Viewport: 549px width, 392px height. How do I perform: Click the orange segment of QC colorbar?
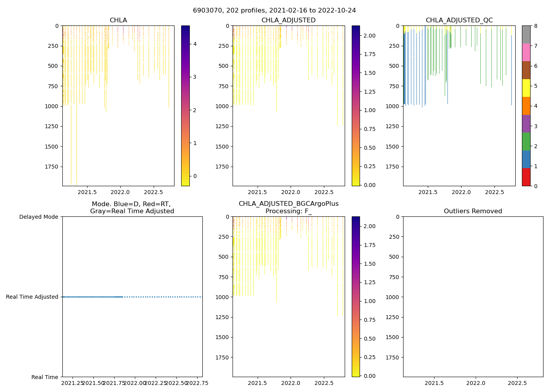click(x=526, y=106)
